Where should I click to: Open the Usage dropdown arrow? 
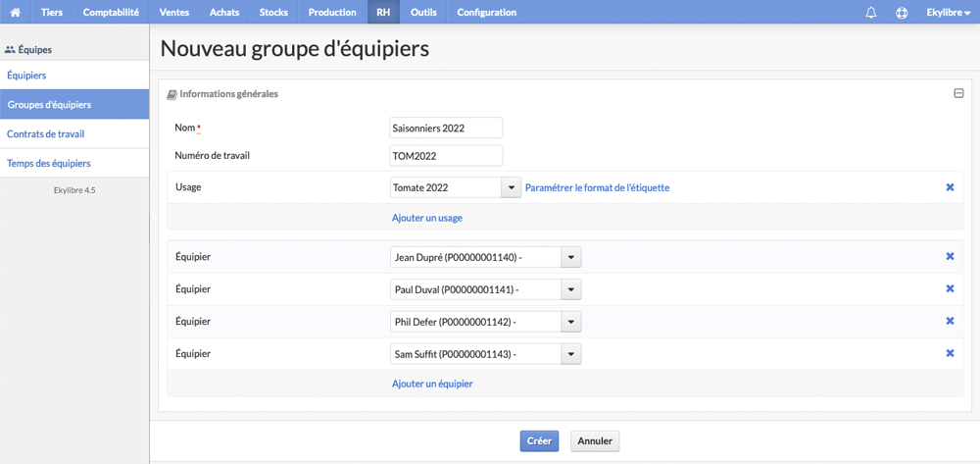(x=512, y=187)
